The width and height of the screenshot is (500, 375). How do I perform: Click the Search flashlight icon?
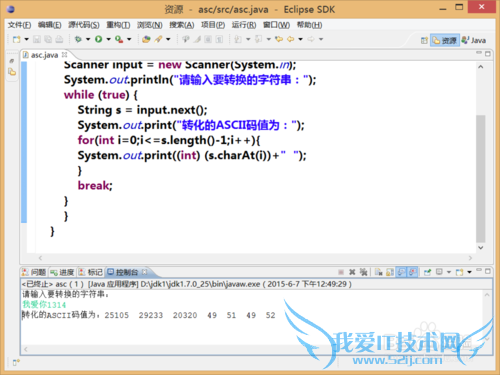(x=158, y=39)
